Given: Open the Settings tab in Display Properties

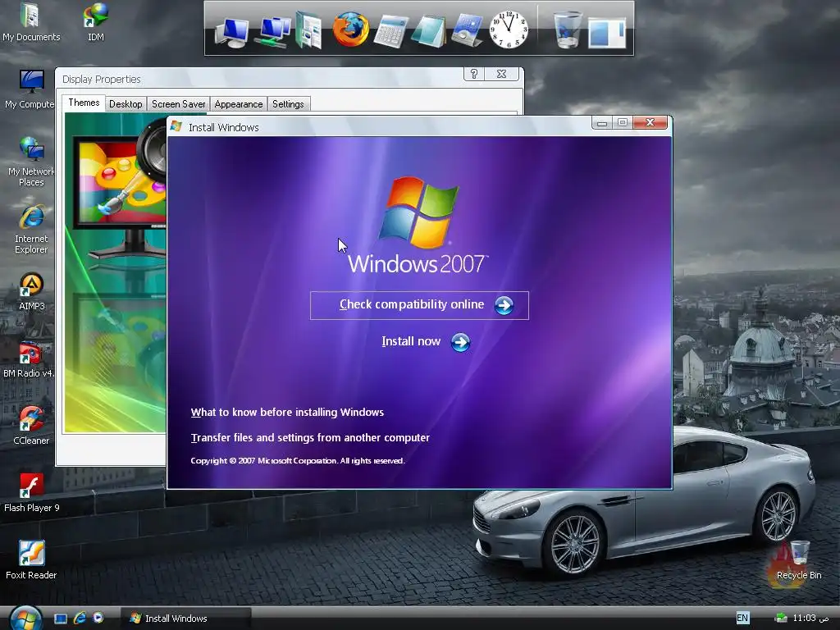Looking at the screenshot, I should click(x=288, y=104).
